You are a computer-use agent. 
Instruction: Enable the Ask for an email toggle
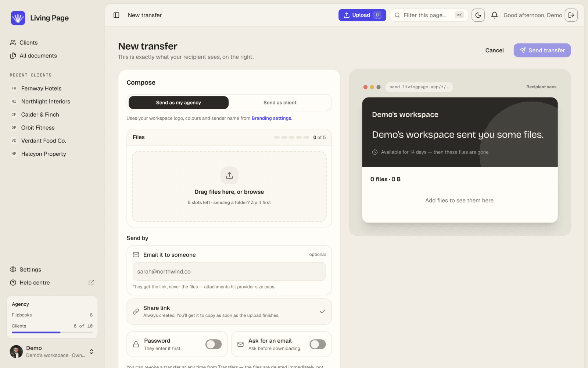(318, 344)
